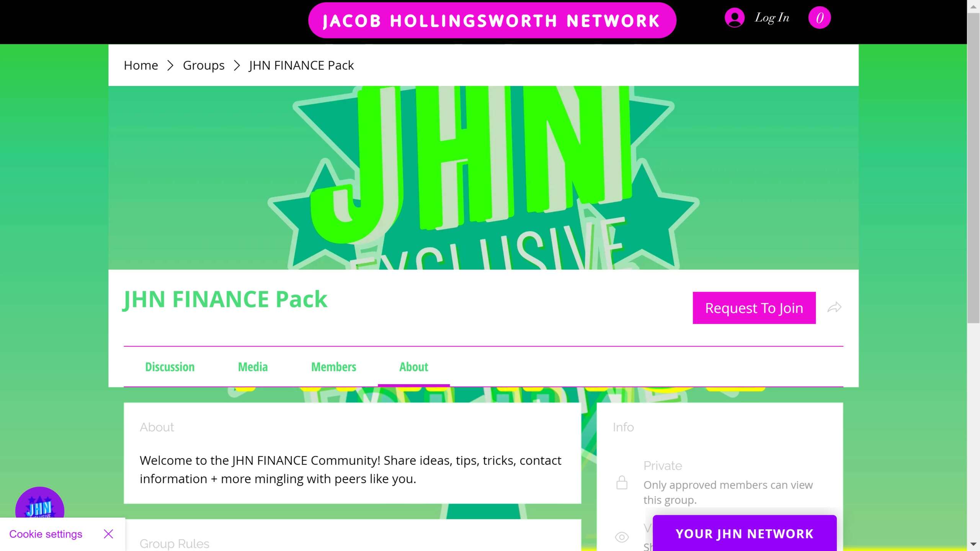Image resolution: width=980 pixels, height=551 pixels.
Task: Click the user avatar login icon
Action: pyautogui.click(x=734, y=18)
